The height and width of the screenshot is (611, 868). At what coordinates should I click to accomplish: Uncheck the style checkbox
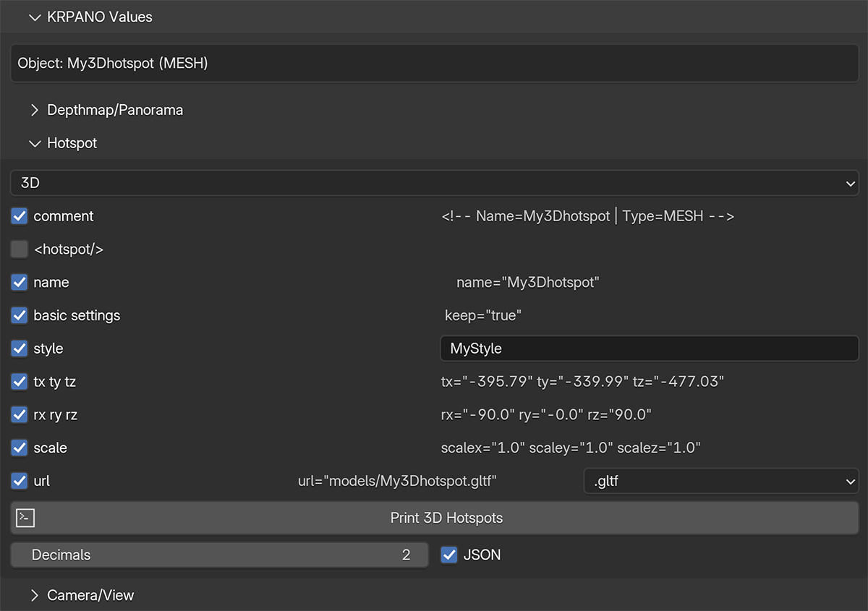20,349
